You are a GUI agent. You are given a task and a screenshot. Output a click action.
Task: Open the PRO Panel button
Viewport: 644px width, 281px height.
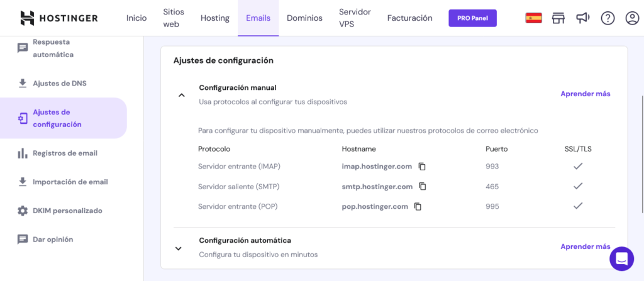(x=473, y=18)
